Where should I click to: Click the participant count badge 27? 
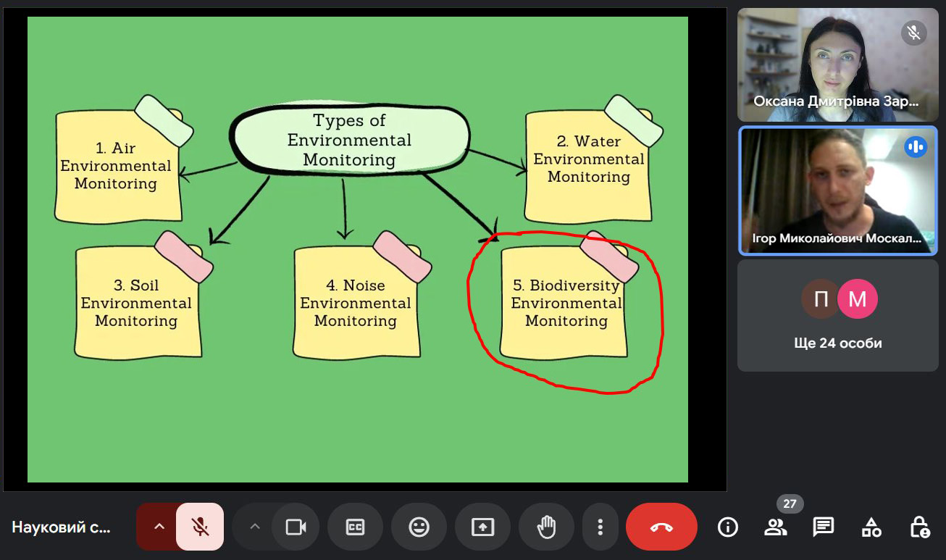(790, 503)
